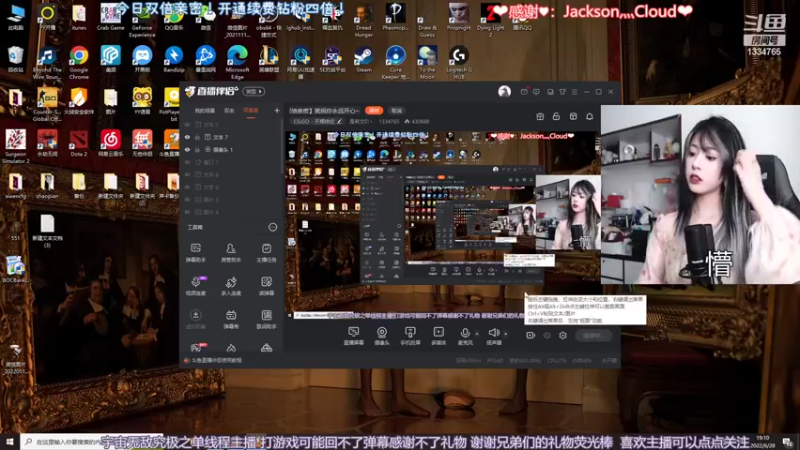
Task: Add a 手机投屏 phone-cast source
Action: coord(410,336)
